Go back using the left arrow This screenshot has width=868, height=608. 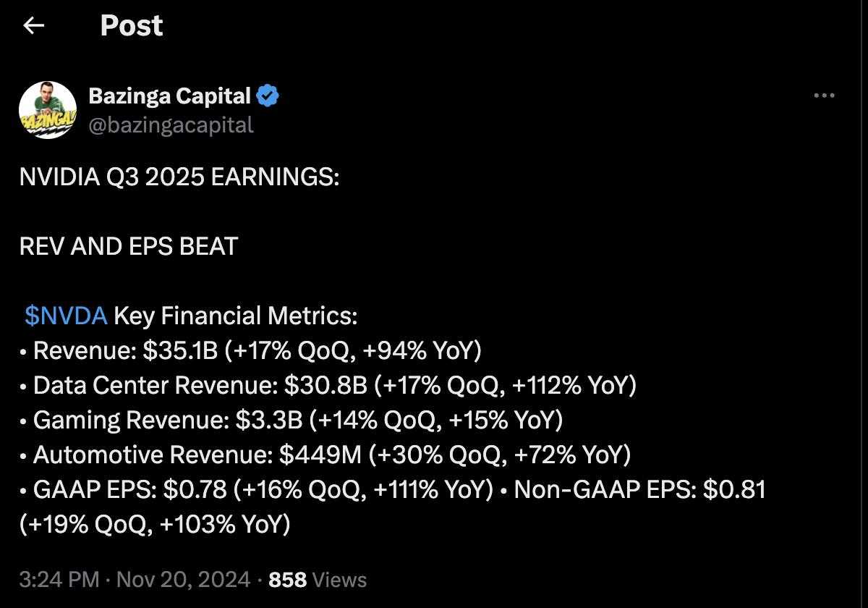point(34,26)
